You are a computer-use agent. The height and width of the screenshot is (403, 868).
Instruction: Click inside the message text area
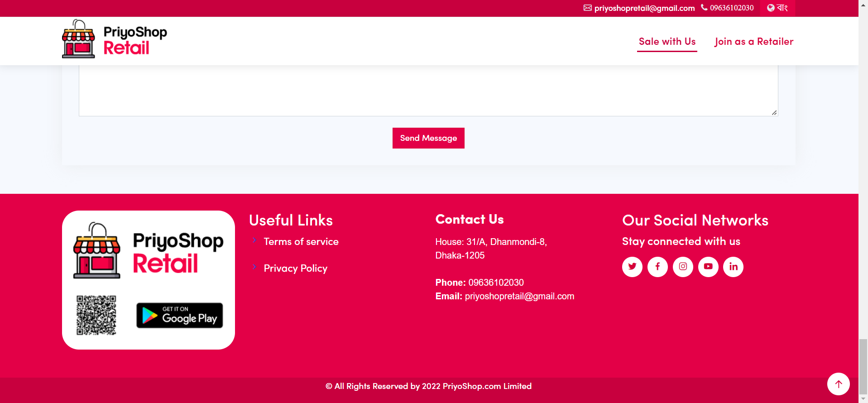(x=428, y=91)
